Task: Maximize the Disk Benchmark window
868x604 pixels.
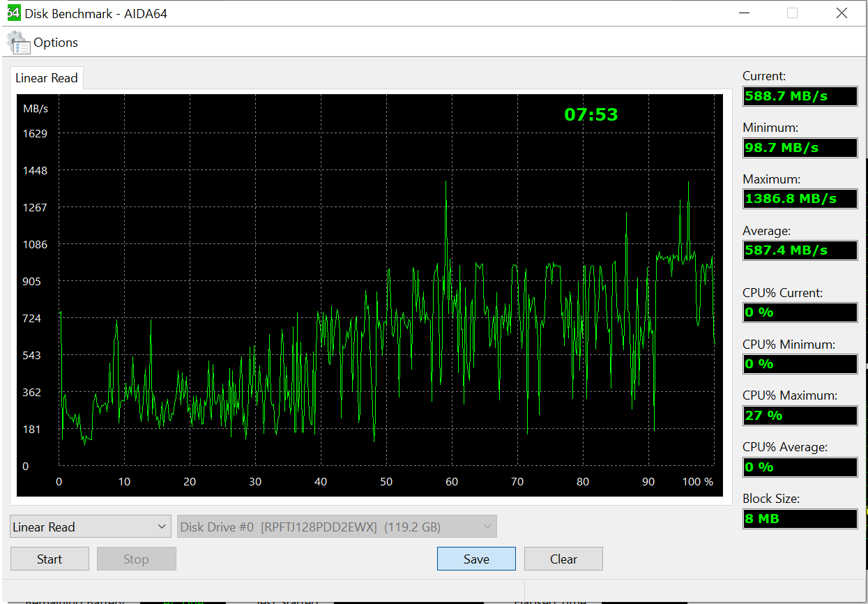Action: click(x=792, y=13)
